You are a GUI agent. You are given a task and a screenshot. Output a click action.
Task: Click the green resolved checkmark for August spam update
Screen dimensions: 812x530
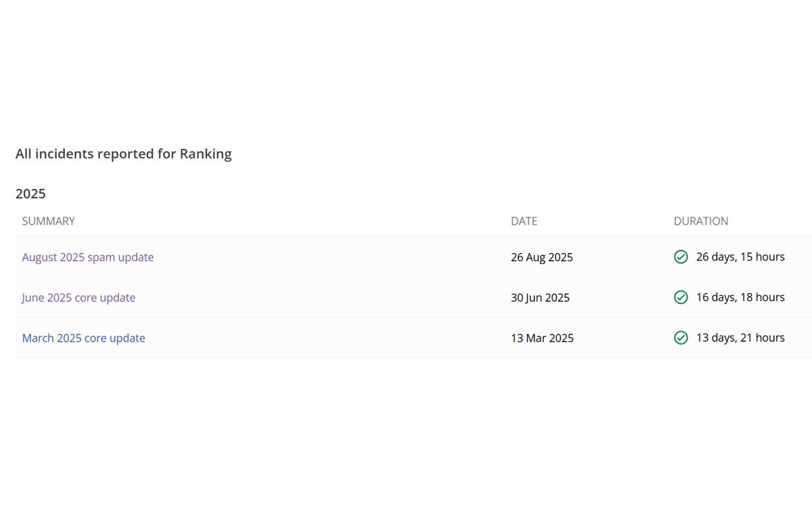point(681,257)
